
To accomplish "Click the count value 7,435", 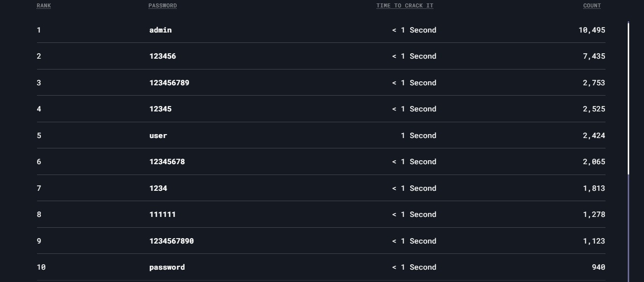I will [x=594, y=56].
